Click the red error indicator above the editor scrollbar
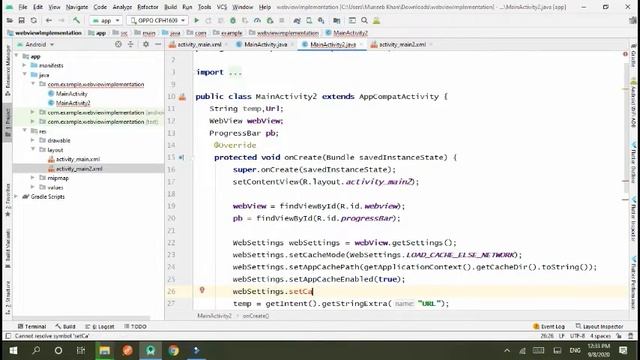The image size is (640, 360). [x=625, y=54]
